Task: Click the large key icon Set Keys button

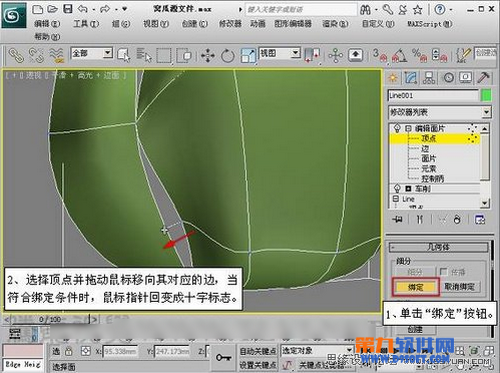Action: 223,358
